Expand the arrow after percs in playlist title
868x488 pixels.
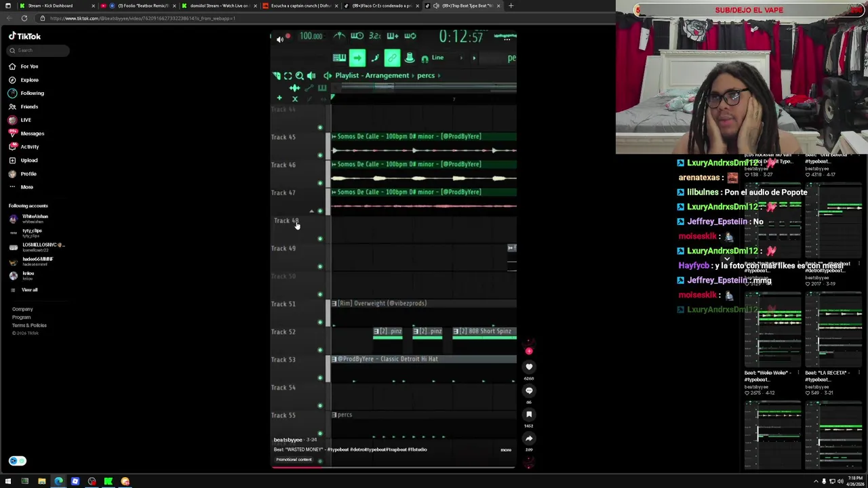(439, 76)
